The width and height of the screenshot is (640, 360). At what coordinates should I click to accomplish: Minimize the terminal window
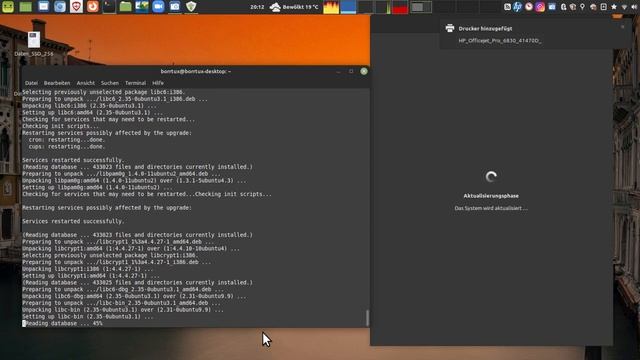tap(338, 71)
